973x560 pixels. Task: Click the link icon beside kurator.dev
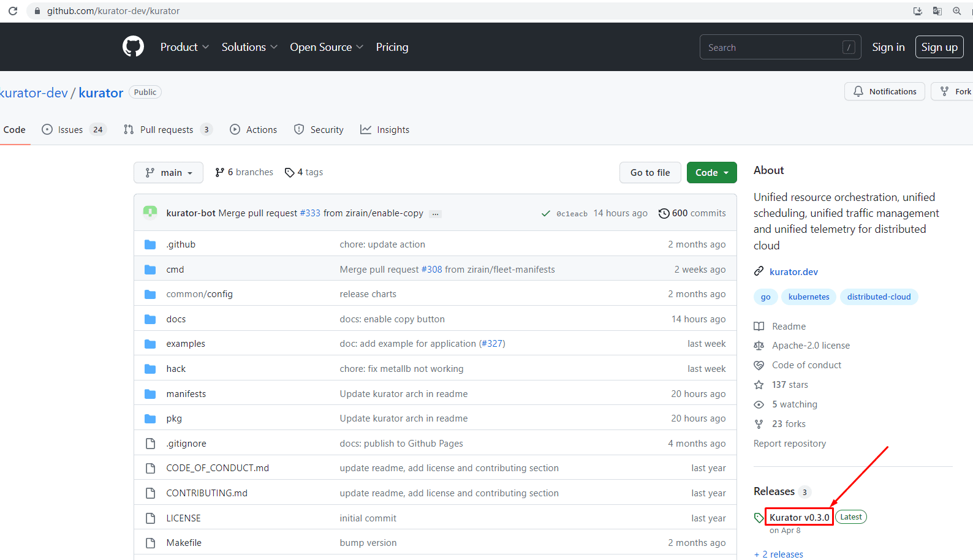(759, 271)
